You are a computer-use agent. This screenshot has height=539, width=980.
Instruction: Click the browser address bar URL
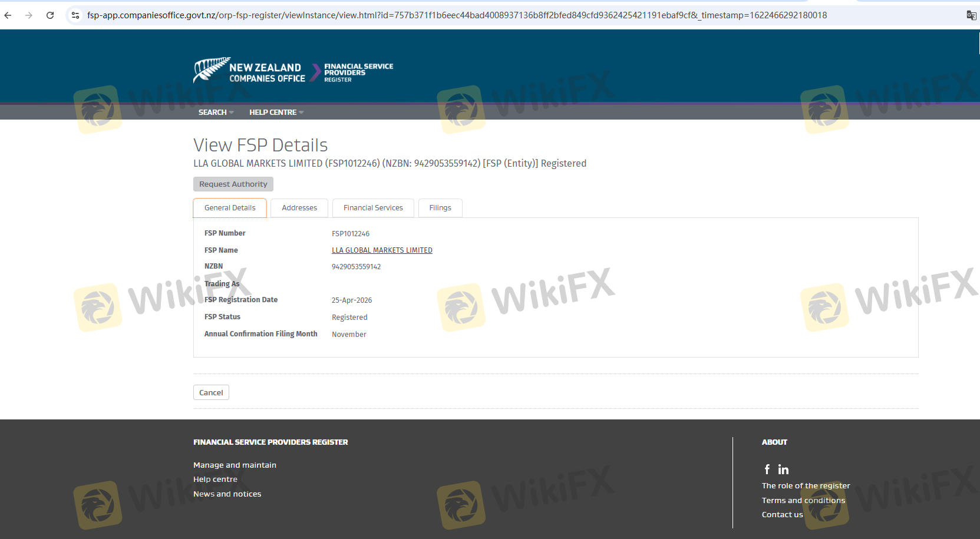[x=457, y=15]
